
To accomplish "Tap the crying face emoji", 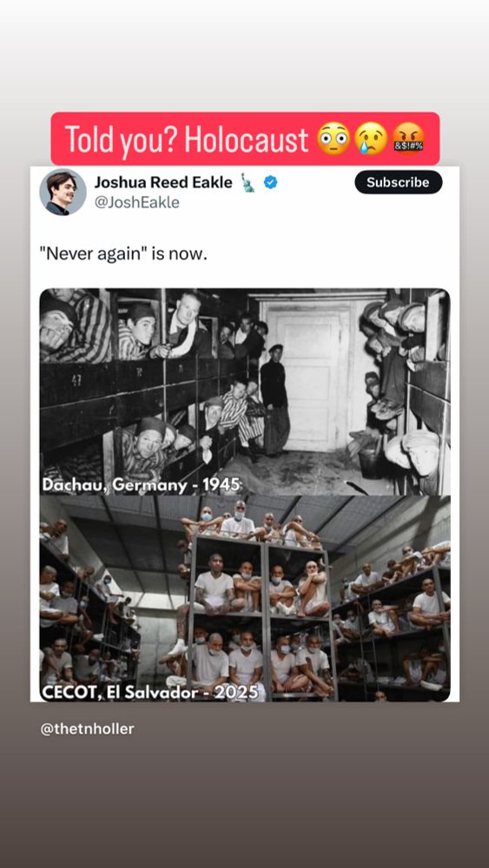I will [x=371, y=138].
